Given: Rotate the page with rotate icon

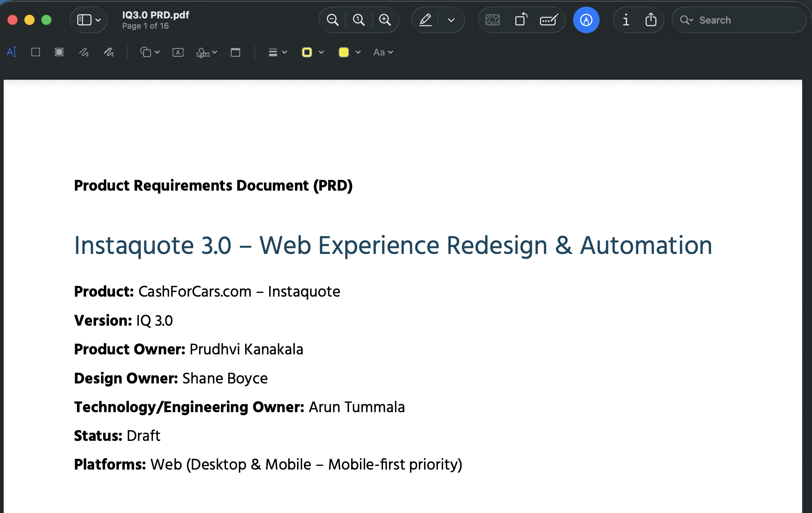Looking at the screenshot, I should 521,20.
